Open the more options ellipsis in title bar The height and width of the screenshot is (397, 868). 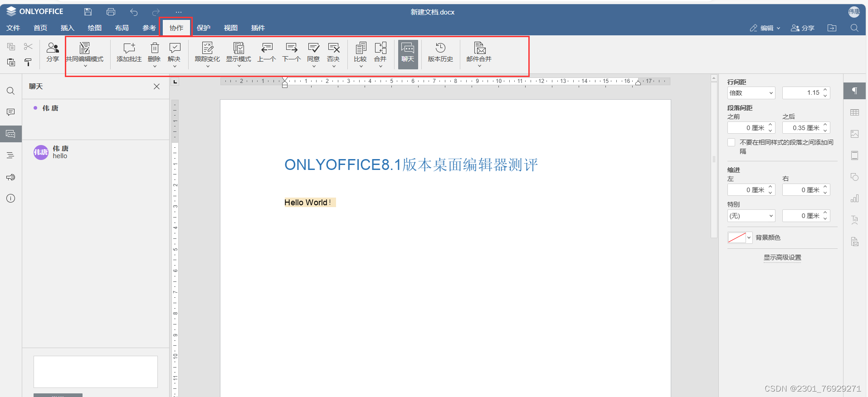point(179,12)
